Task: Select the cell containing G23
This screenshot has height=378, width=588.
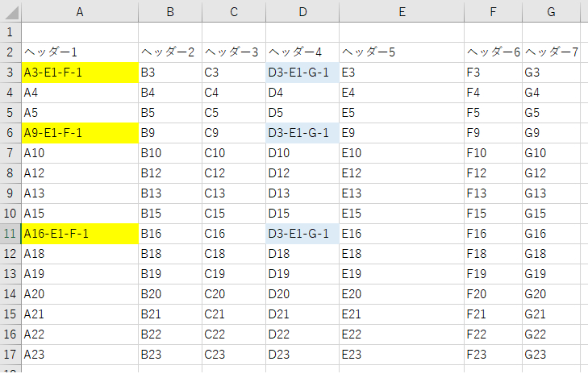Action: [x=551, y=355]
